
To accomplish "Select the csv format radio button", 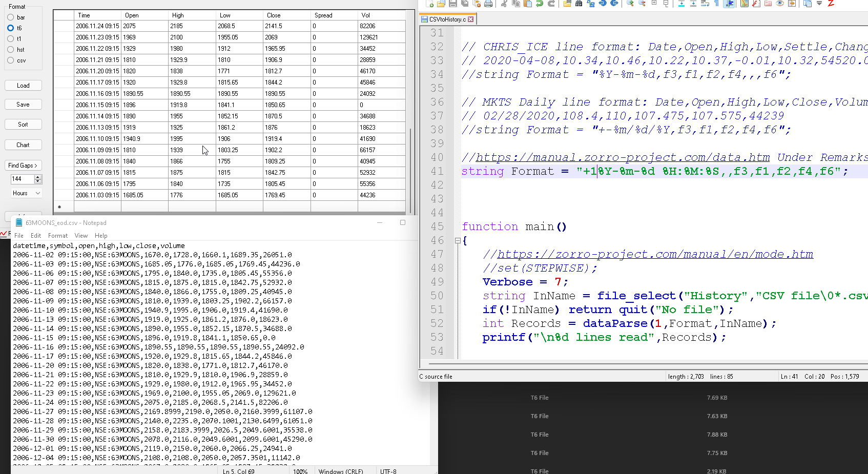I will pyautogui.click(x=11, y=60).
